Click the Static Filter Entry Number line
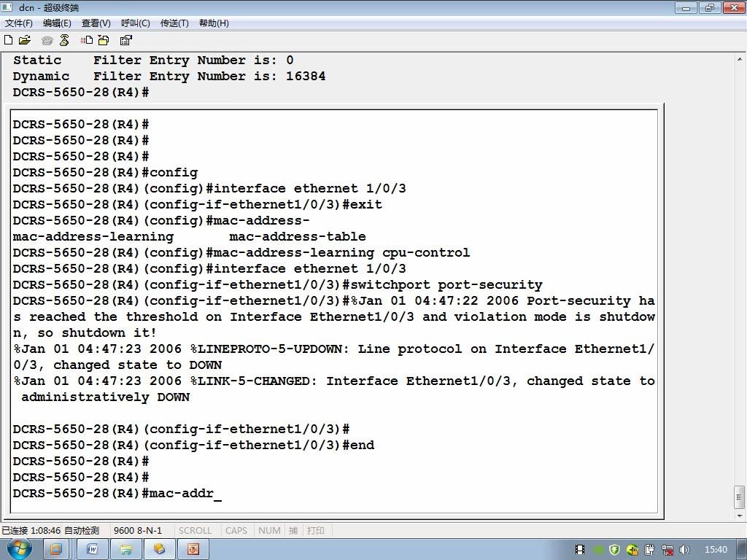Viewport: 747px width, 560px height. [x=153, y=61]
